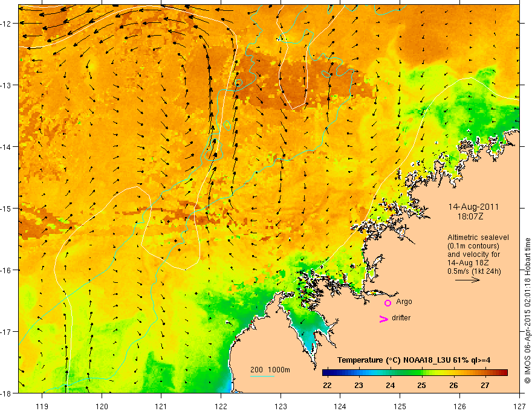Viewport: 532px width, 411px height.
Task: Click the color bar label '26'
Action: click(453, 385)
